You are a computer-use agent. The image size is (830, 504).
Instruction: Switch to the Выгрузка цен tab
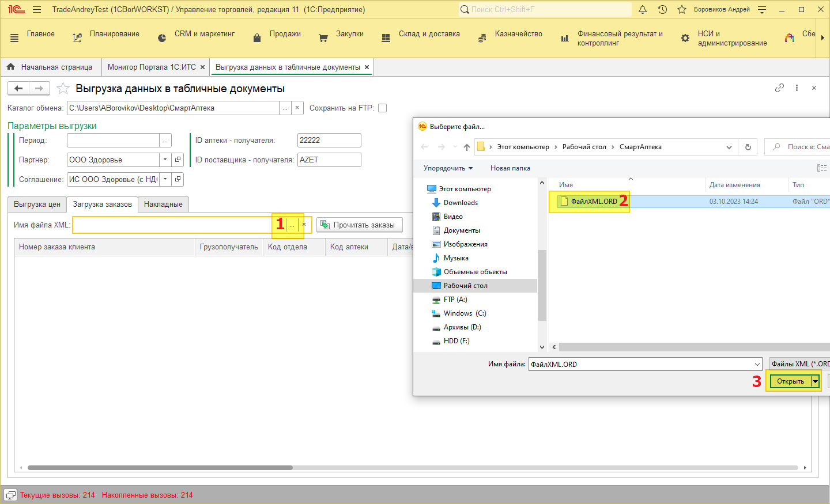click(37, 204)
